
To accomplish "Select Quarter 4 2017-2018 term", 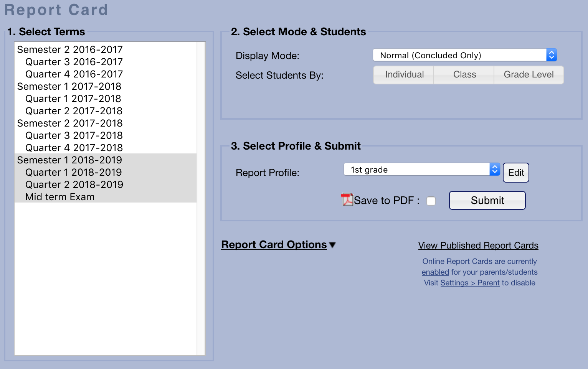I will pyautogui.click(x=74, y=148).
